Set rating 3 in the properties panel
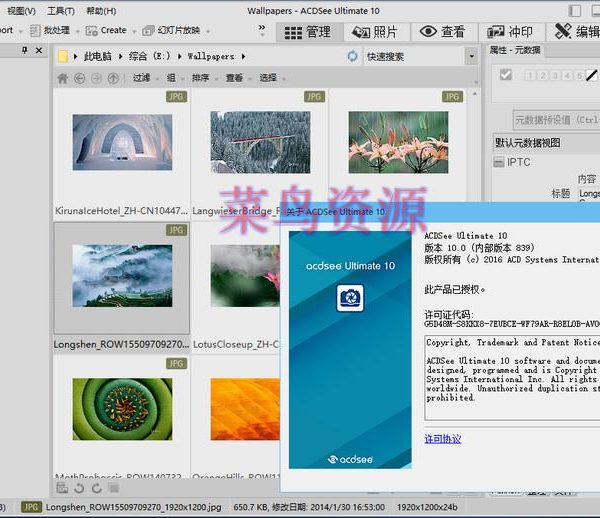This screenshot has height=518, width=600. click(553, 75)
